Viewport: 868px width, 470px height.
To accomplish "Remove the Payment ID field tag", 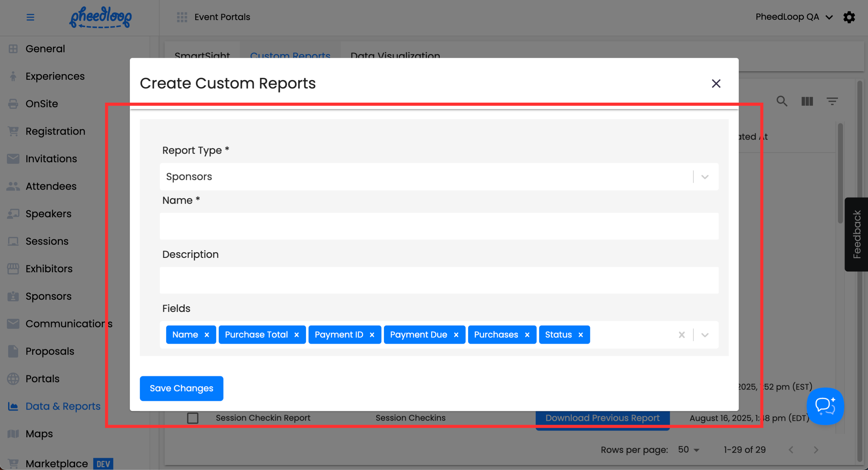I will (372, 335).
